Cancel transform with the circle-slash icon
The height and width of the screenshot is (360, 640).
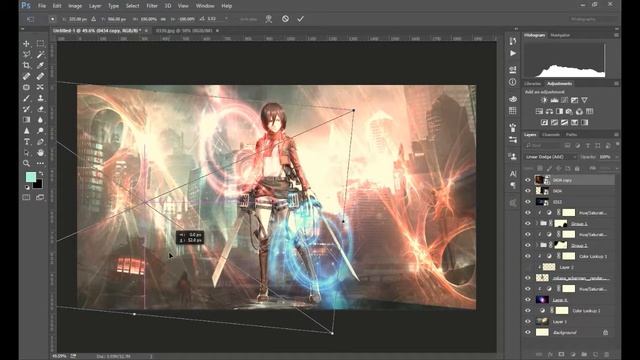[x=285, y=19]
